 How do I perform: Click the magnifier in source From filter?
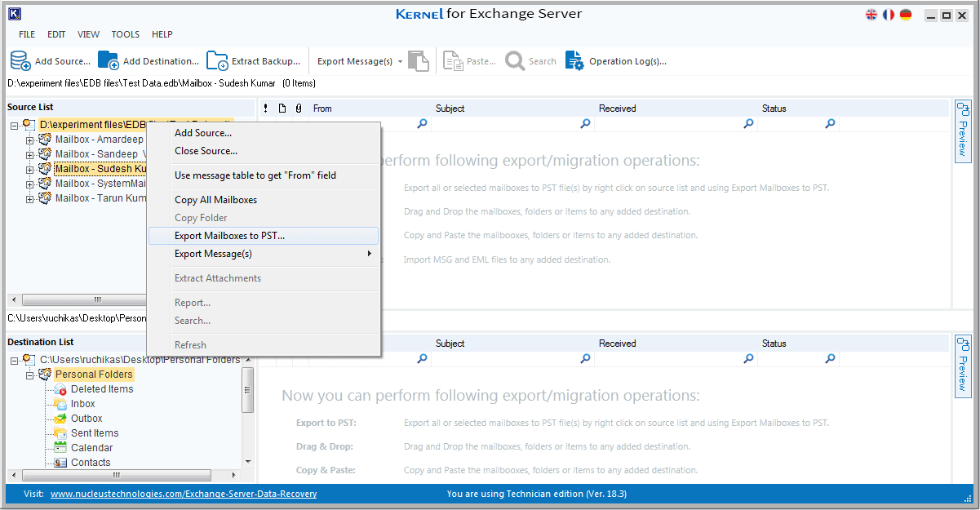pyautogui.click(x=422, y=124)
